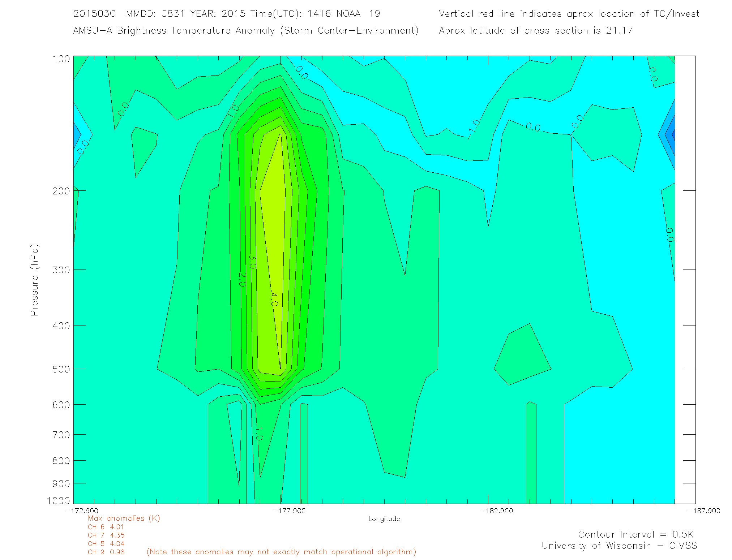Click the 4.0 contour label
This screenshot has height=560, width=732.
[274, 300]
